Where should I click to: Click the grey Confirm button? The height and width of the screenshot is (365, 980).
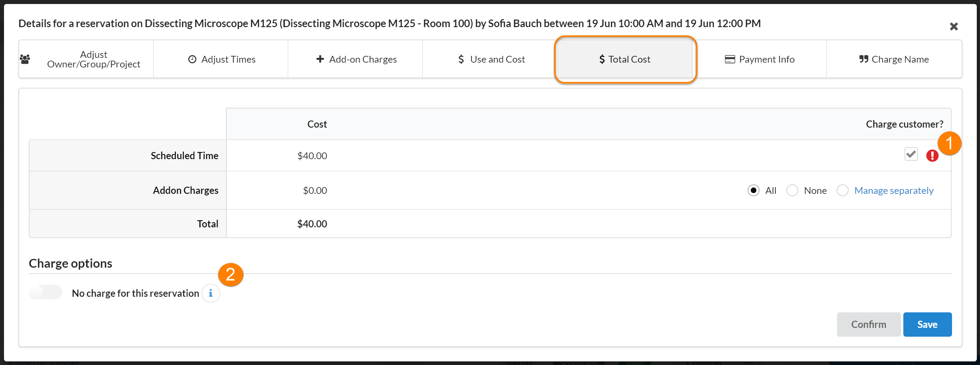coord(868,324)
